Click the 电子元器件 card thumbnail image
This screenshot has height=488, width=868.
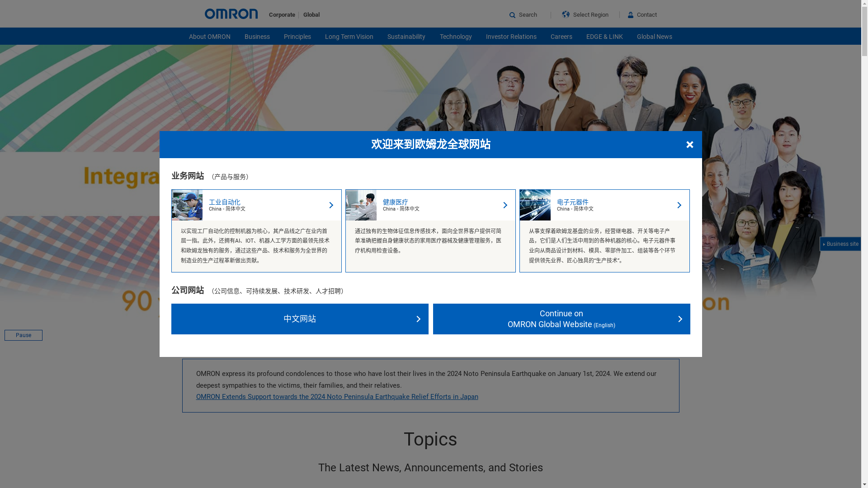coord(535,205)
